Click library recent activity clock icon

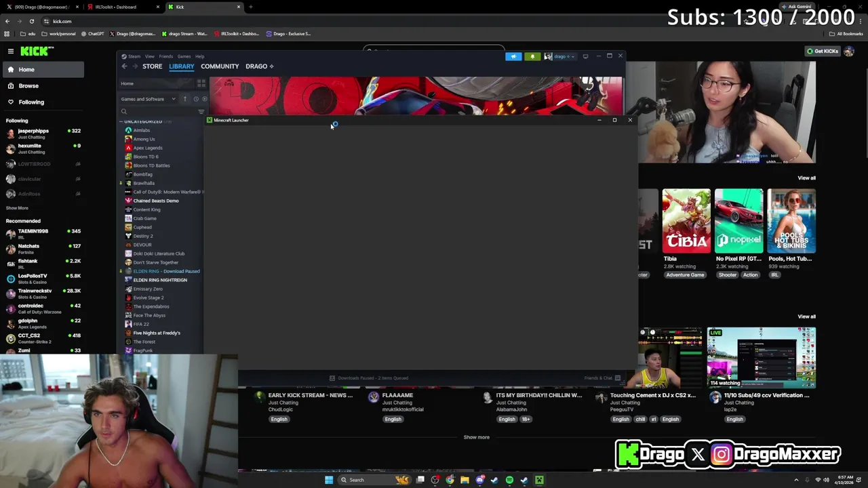196,99
